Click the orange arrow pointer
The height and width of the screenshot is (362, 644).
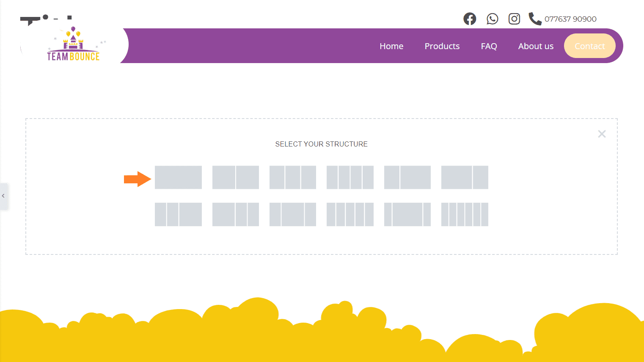[x=137, y=179]
